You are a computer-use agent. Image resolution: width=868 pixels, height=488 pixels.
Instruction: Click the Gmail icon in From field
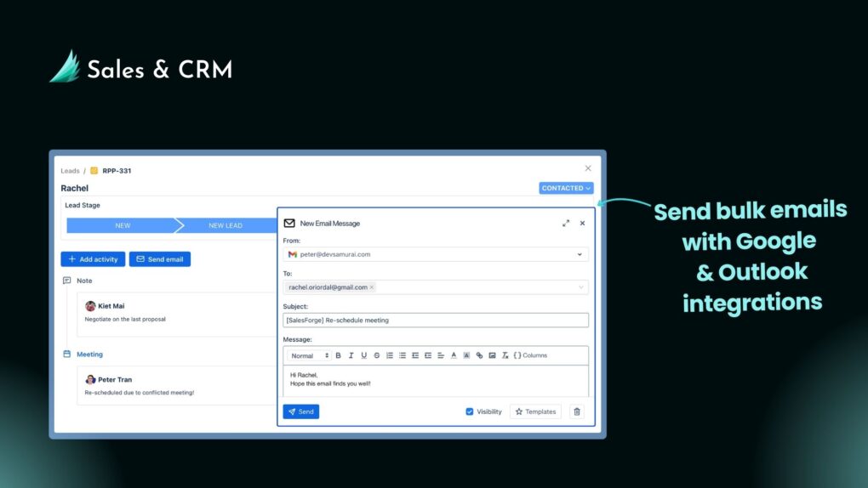coord(293,254)
